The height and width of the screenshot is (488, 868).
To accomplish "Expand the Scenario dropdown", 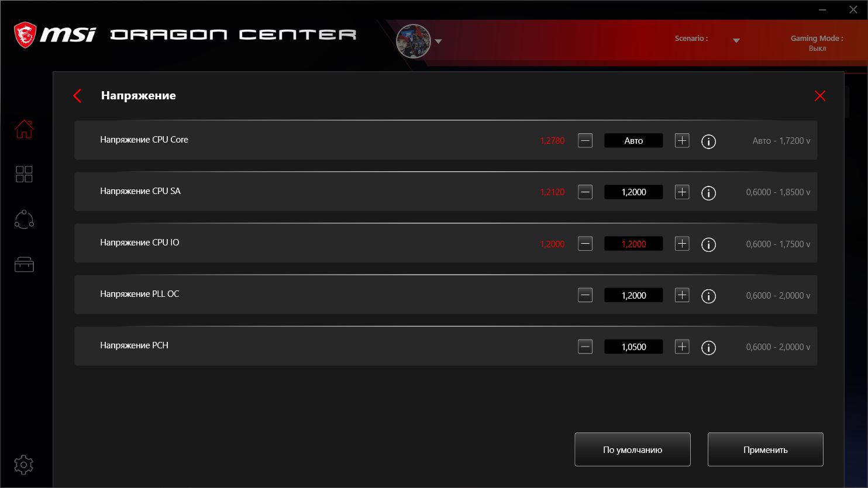I will (x=736, y=40).
